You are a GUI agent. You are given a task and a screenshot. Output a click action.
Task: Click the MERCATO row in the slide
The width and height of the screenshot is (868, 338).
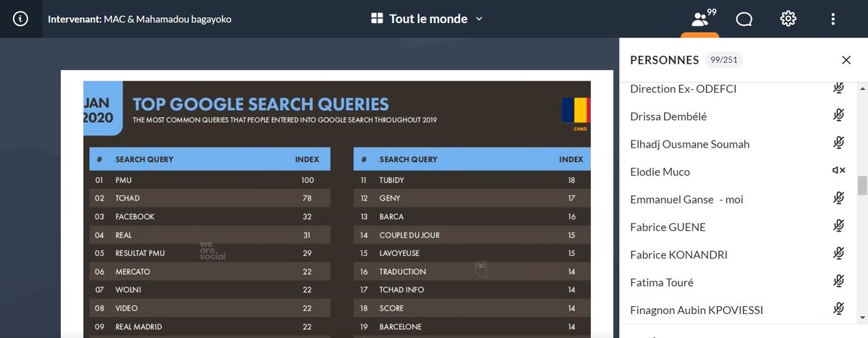210,271
